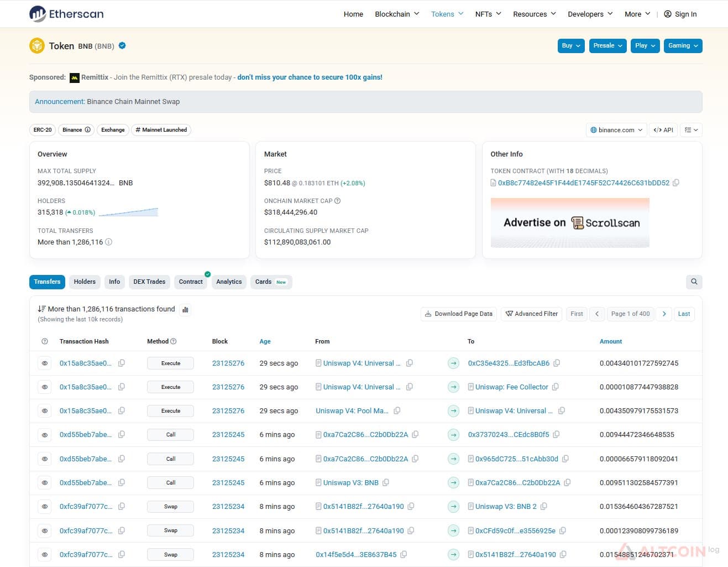Viewport: 728px width, 567px height.
Task: Copy the 0xCFd59c0f...e3556925e address
Action: pos(563,530)
